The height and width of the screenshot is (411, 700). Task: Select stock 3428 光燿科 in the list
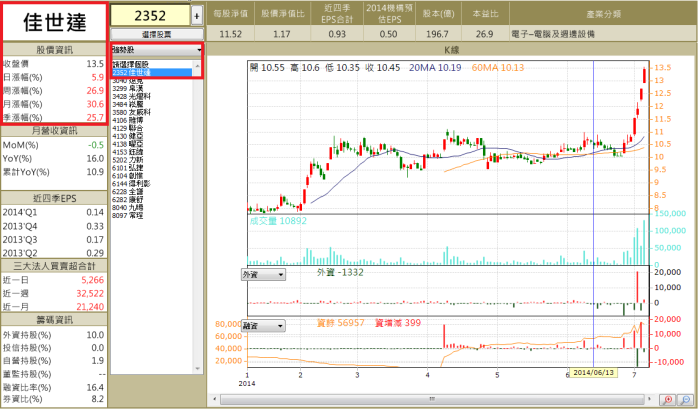(131, 96)
